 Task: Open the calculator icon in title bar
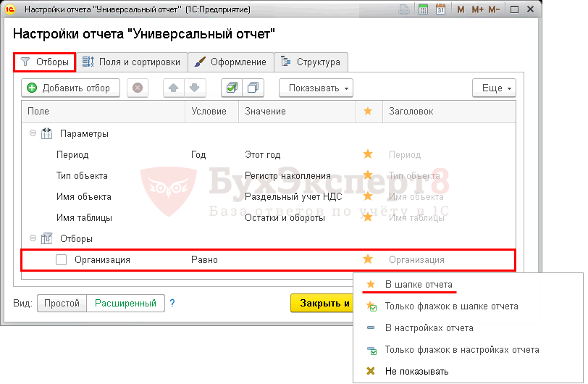(x=424, y=10)
